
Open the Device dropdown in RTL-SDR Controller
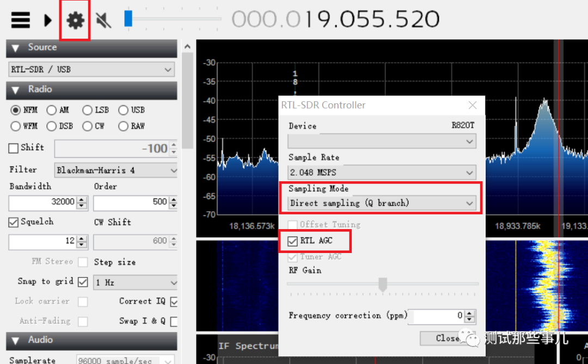click(382, 141)
